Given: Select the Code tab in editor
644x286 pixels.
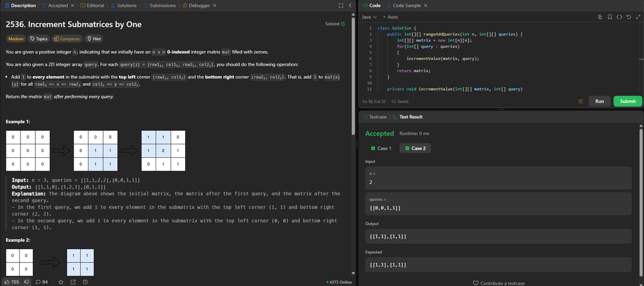Looking at the screenshot, I should click(372, 5).
